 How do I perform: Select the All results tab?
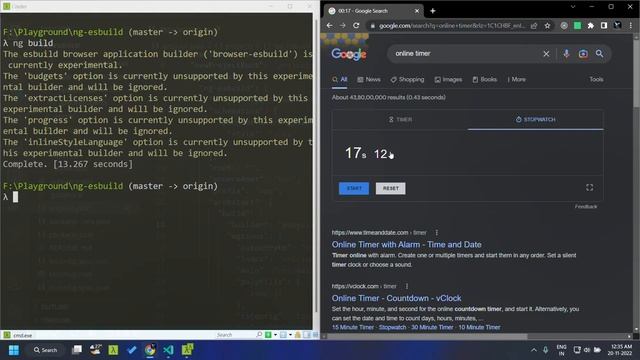(x=340, y=80)
